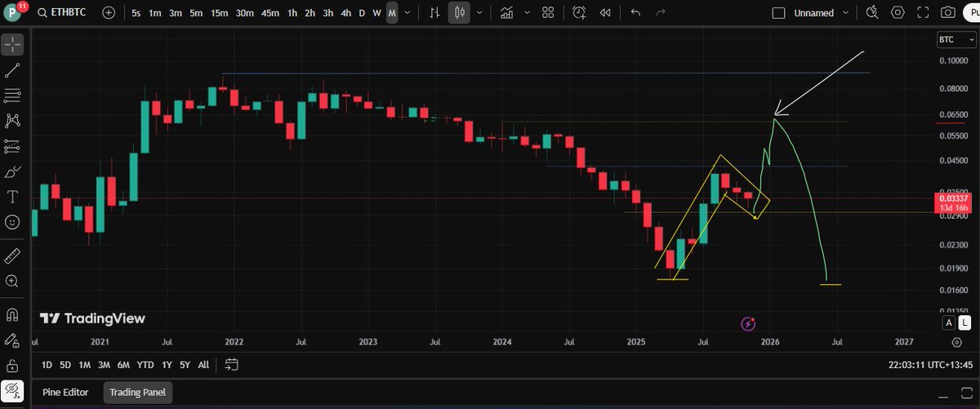The width and height of the screenshot is (980, 409).
Task: Expand the timeframe interval dropdown
Action: (408, 13)
